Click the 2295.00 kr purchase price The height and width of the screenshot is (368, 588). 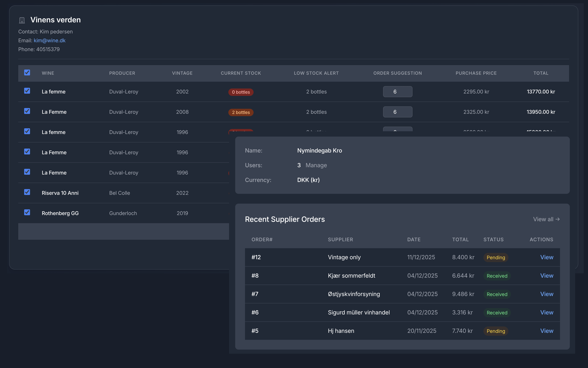[x=476, y=92]
